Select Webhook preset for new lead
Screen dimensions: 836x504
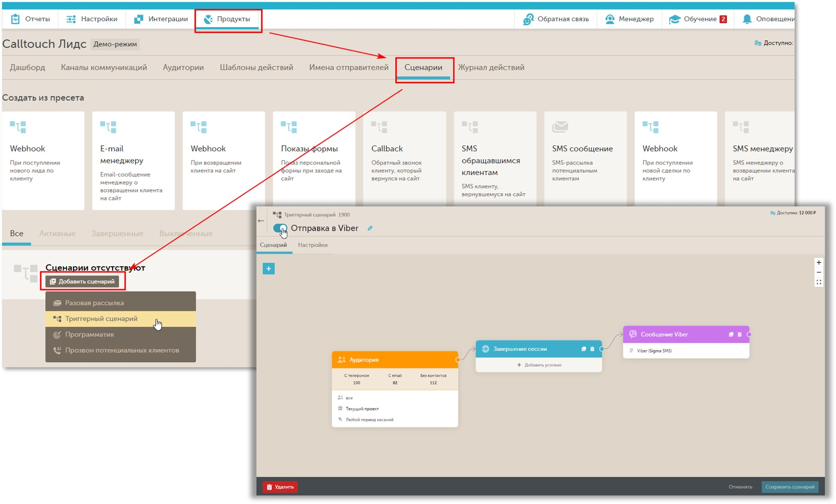(x=43, y=160)
